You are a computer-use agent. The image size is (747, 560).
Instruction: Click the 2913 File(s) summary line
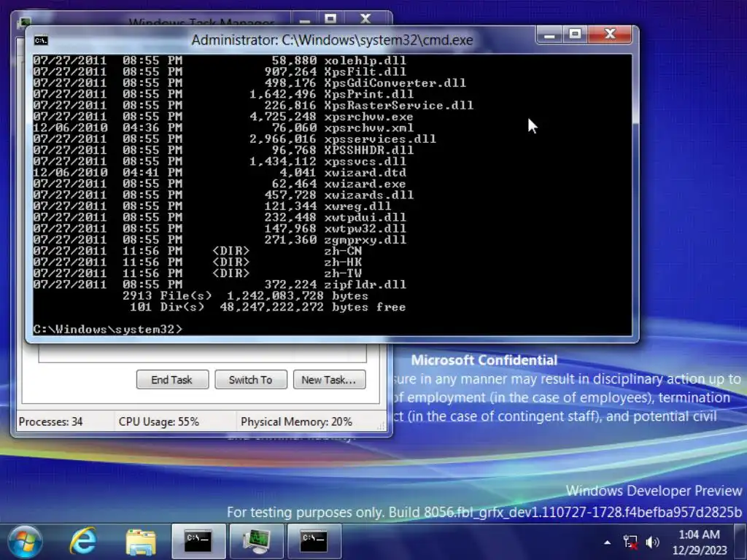click(245, 296)
